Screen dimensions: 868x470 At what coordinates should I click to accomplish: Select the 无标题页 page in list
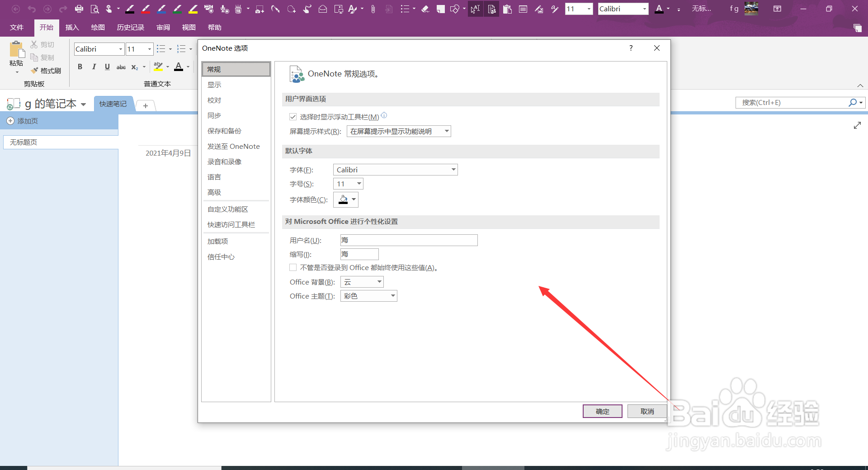click(61, 142)
